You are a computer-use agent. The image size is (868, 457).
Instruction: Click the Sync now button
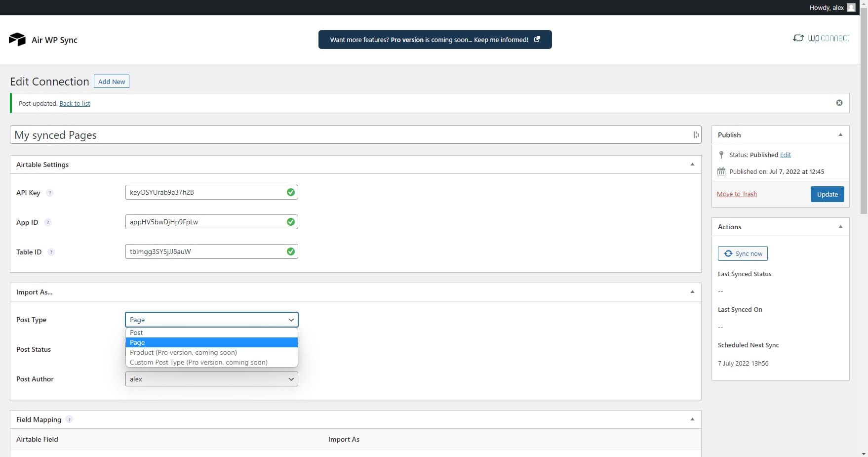point(743,253)
